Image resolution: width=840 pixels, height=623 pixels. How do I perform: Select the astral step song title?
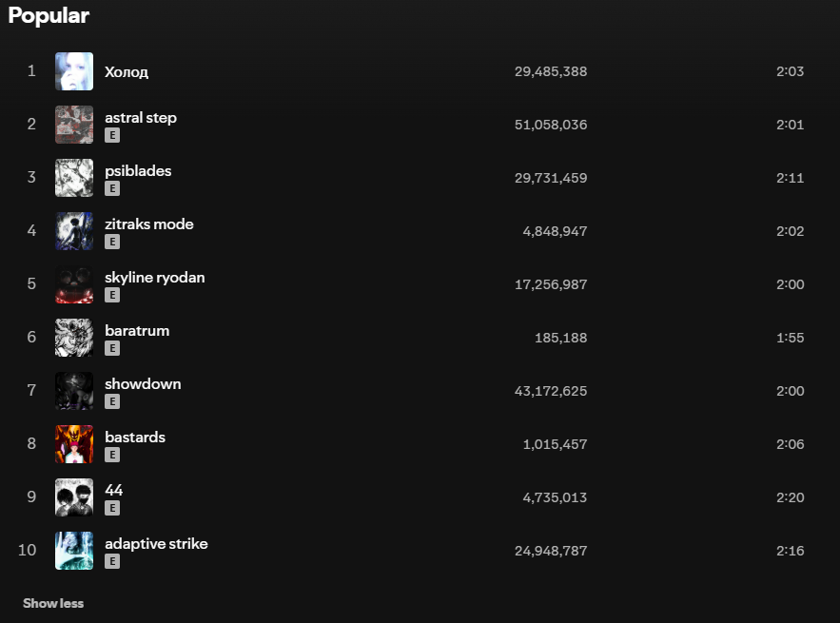pos(141,118)
